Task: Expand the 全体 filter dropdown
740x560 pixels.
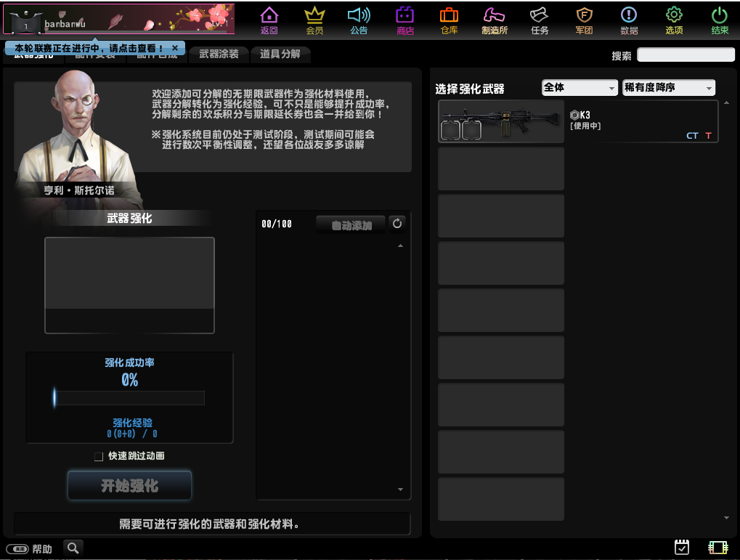Action: coord(580,88)
